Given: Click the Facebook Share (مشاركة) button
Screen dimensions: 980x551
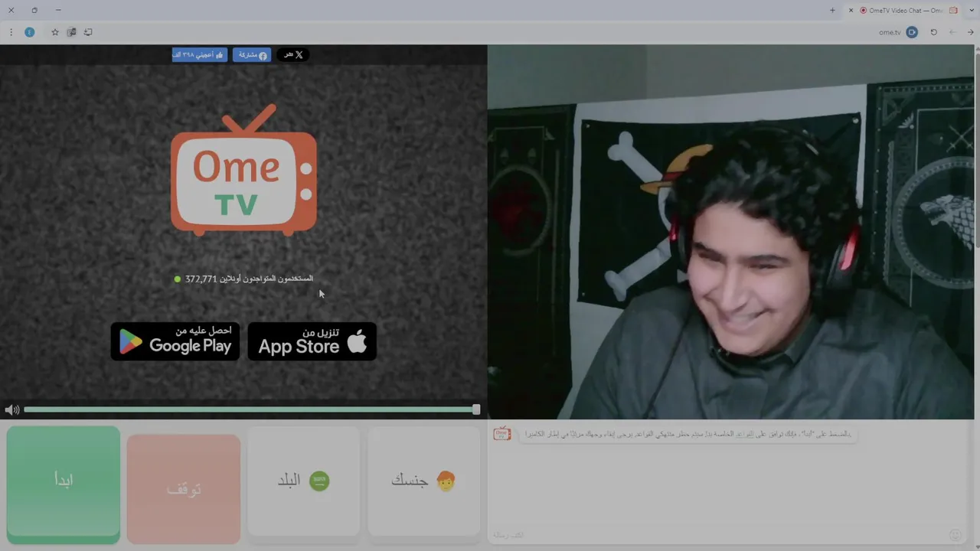Looking at the screenshot, I should pos(252,55).
